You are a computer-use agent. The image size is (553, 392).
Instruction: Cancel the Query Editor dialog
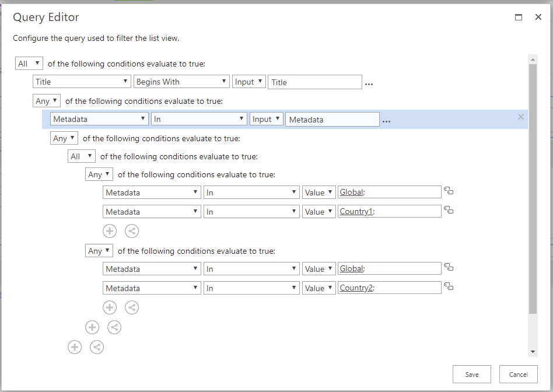coord(518,374)
